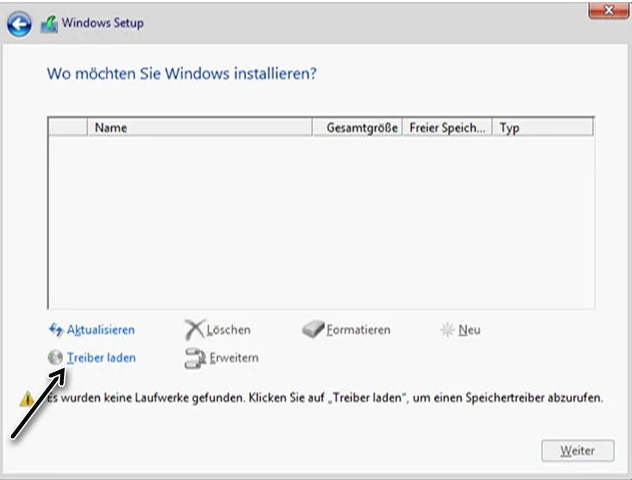Click the Erweitern partition icon
The height and width of the screenshot is (480, 632).
(x=195, y=358)
